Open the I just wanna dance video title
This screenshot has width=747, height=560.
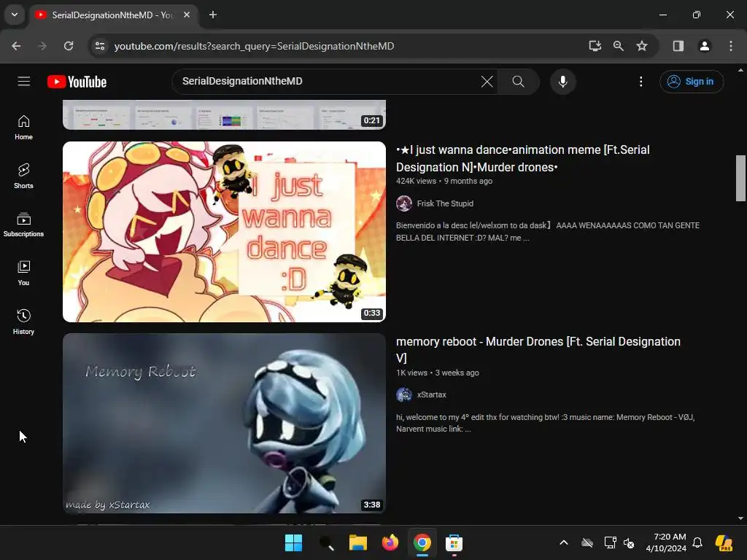click(x=522, y=158)
